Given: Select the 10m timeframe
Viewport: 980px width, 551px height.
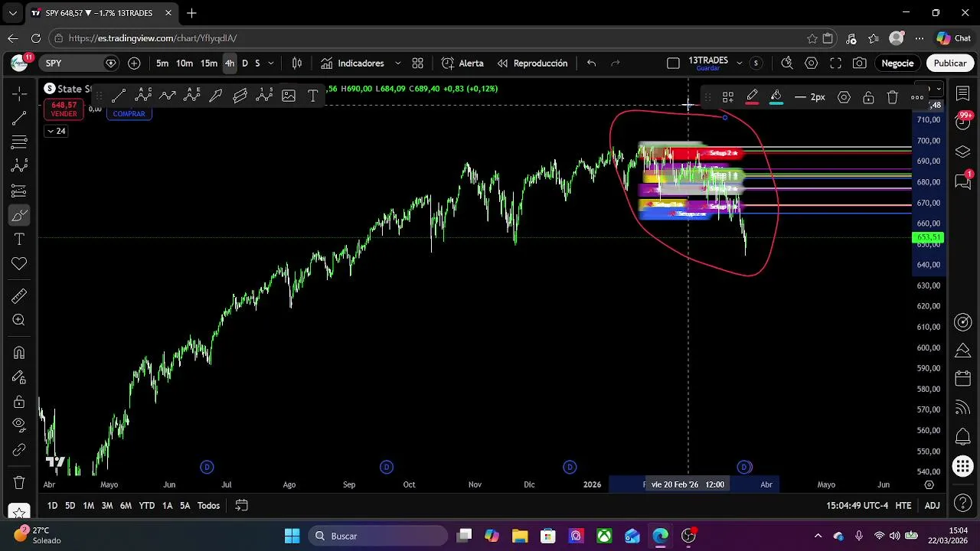Looking at the screenshot, I should pos(185,64).
